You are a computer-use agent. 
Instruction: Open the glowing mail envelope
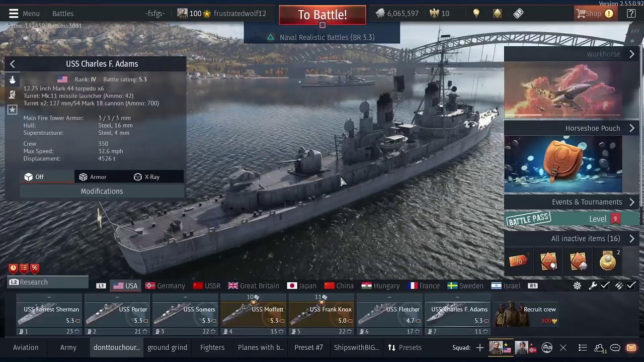pyautogui.click(x=631, y=347)
